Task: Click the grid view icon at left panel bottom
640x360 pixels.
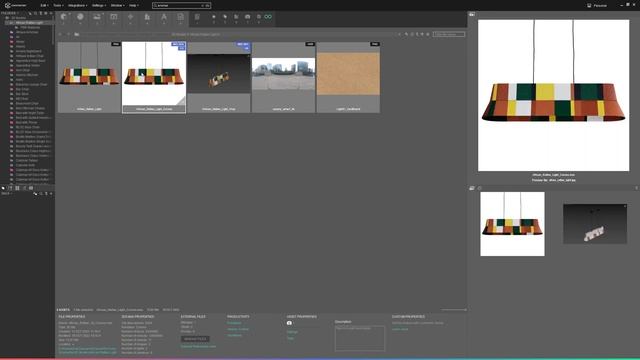Action: click(x=17, y=188)
